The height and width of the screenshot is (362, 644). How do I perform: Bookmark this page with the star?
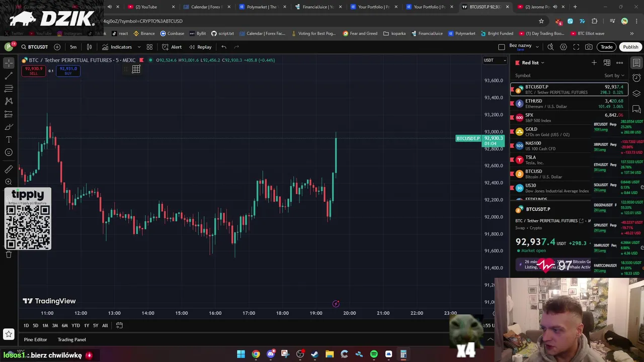[541, 21]
